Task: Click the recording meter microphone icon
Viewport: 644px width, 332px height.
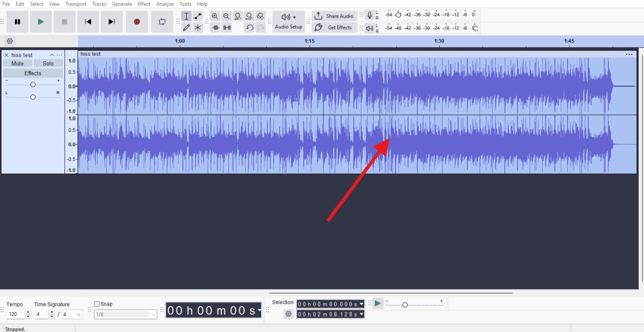Action: click(x=369, y=14)
